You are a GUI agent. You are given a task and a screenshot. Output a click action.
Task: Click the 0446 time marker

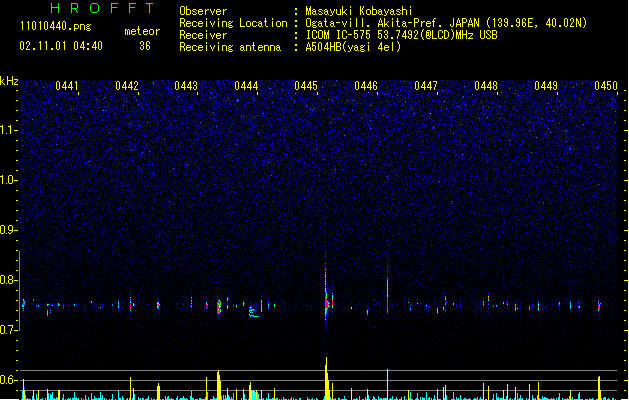366,86
